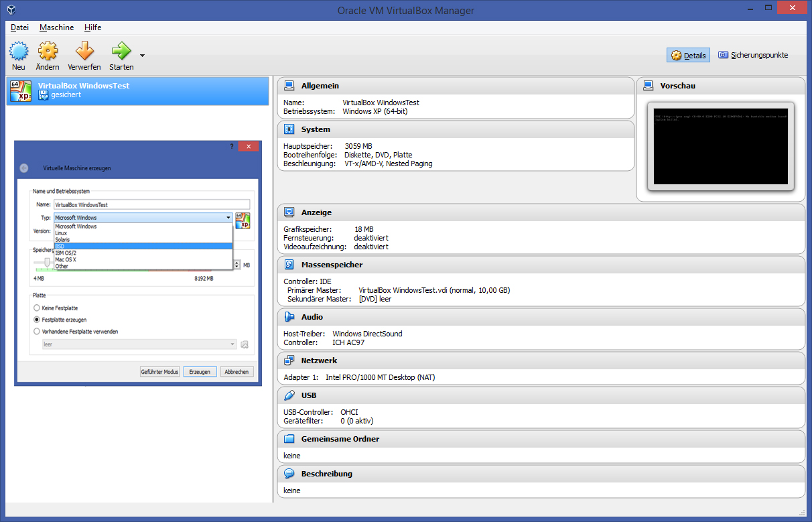Select the Festplatte erzeugen radio button

tap(37, 320)
